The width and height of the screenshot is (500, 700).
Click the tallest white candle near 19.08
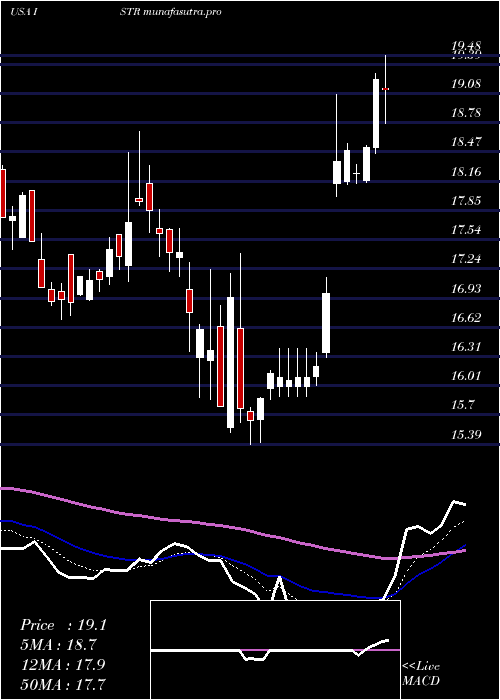376,113
